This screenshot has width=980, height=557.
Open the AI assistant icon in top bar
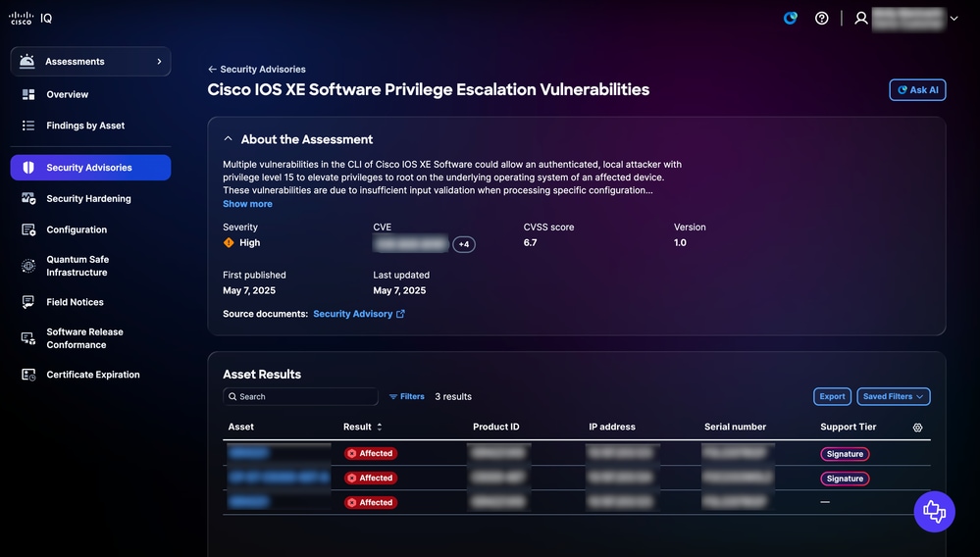[791, 18]
